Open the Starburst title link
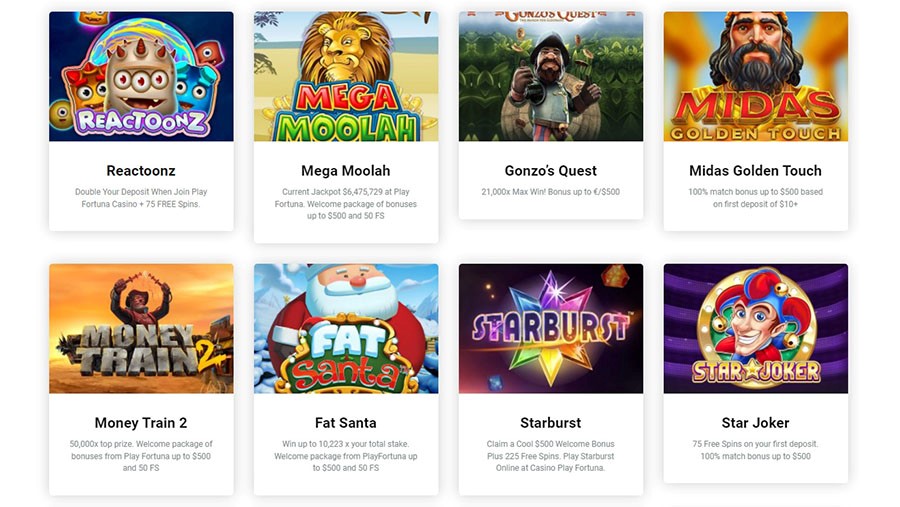Image resolution: width=900 pixels, height=507 pixels. pos(551,423)
